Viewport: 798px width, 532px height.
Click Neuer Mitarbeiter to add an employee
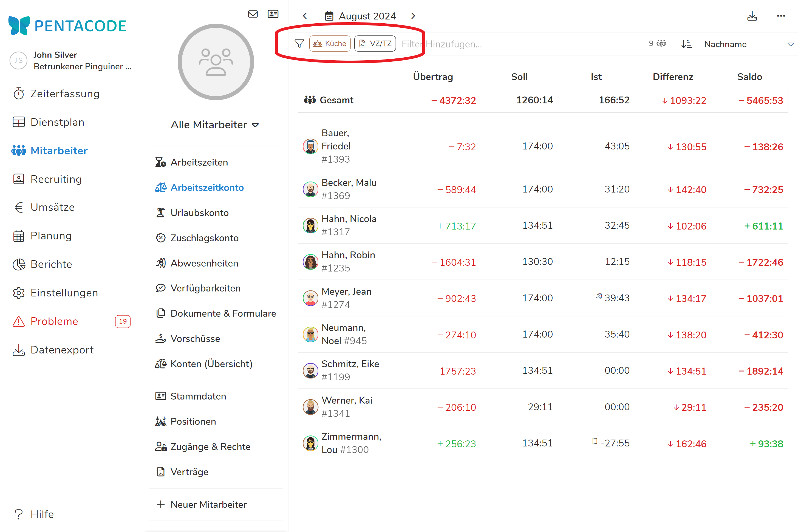pos(208,505)
